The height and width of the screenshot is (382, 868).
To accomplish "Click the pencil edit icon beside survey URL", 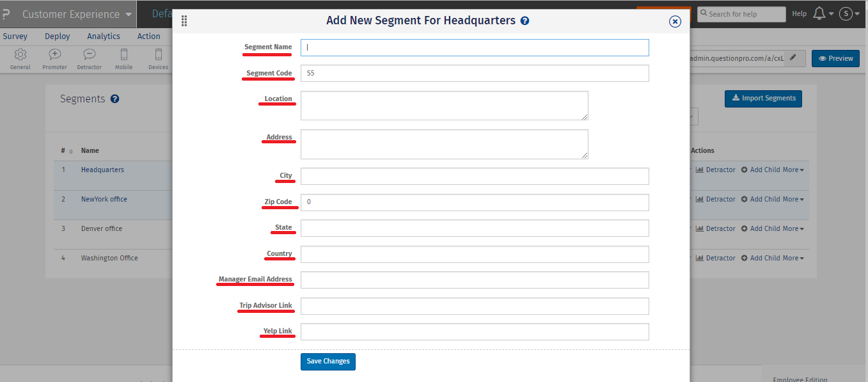I will tap(793, 58).
